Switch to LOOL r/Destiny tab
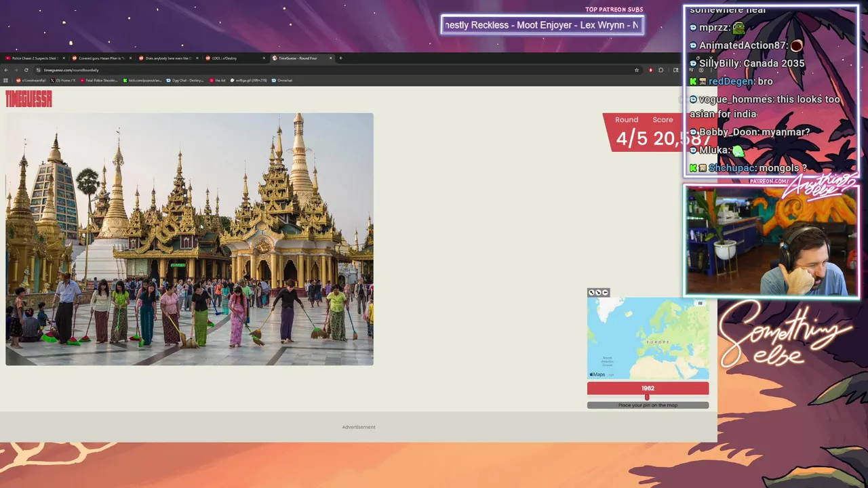This screenshot has width=868, height=488. coord(235,58)
